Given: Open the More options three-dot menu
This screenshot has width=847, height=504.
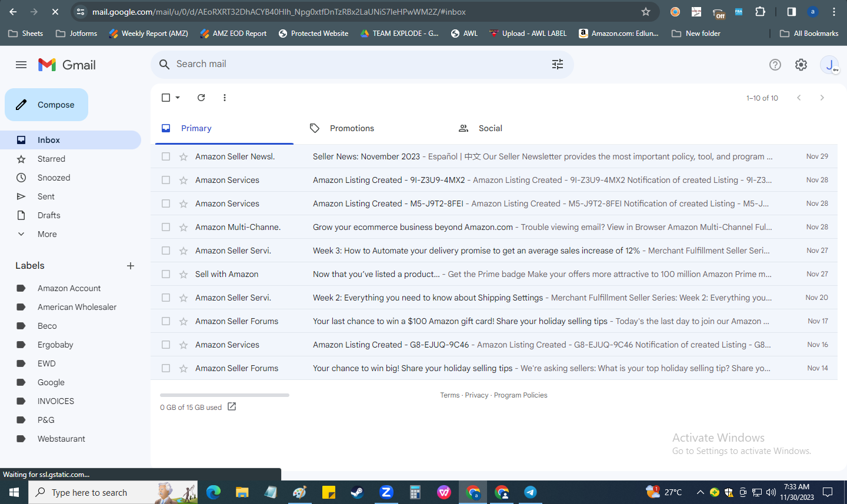Looking at the screenshot, I should tap(225, 98).
